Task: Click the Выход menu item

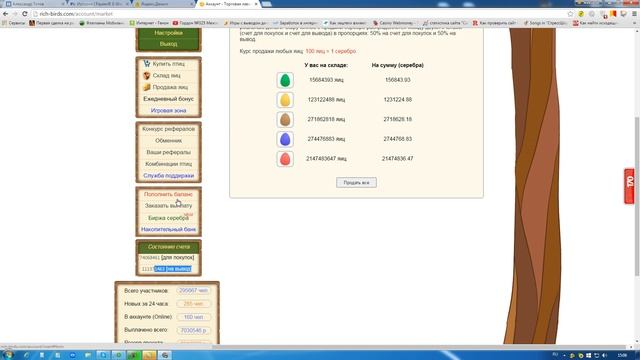Action: pyautogui.click(x=169, y=44)
